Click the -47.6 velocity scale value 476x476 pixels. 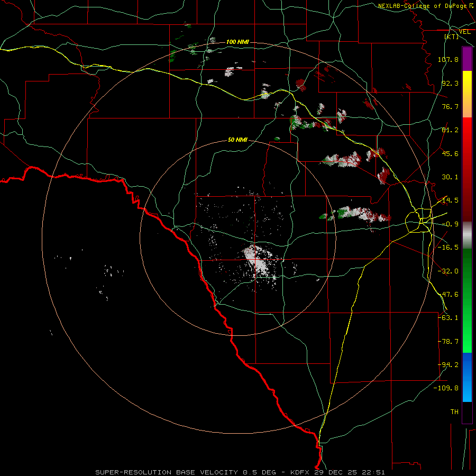tap(448, 295)
